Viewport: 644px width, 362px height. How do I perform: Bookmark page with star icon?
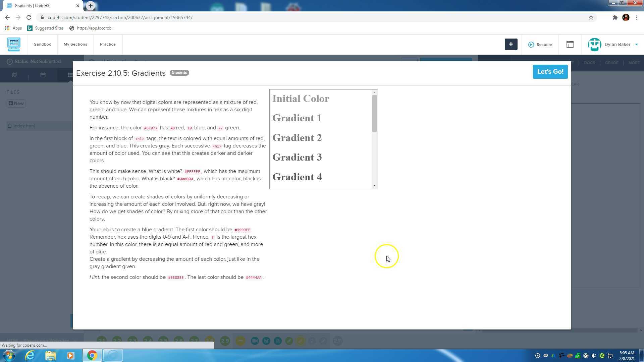coord(591,17)
